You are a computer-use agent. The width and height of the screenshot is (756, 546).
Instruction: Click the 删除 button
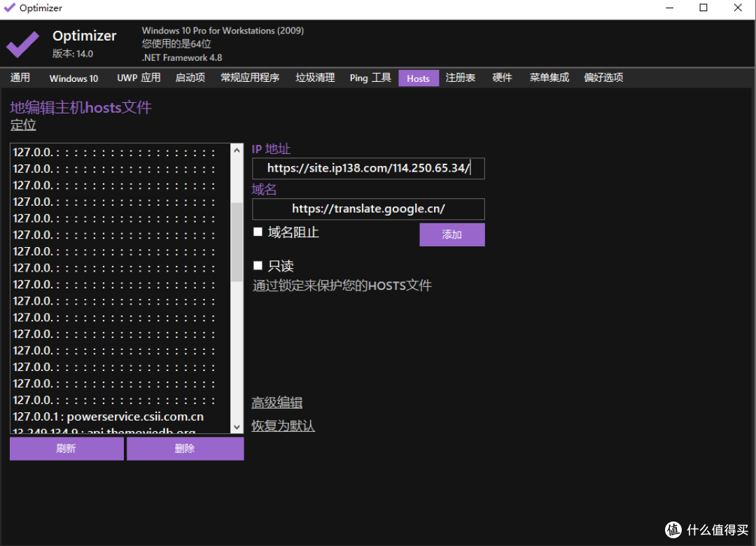coord(185,449)
